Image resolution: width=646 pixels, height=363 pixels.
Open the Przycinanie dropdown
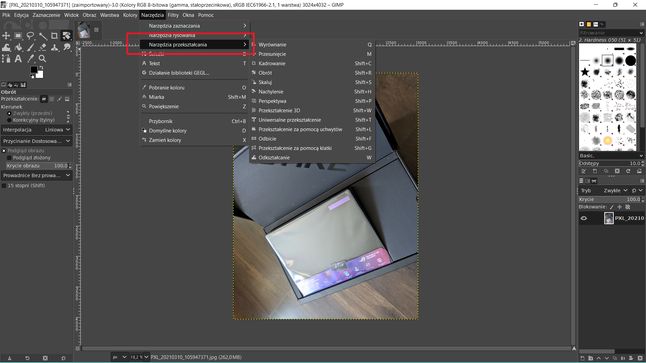[x=37, y=141]
